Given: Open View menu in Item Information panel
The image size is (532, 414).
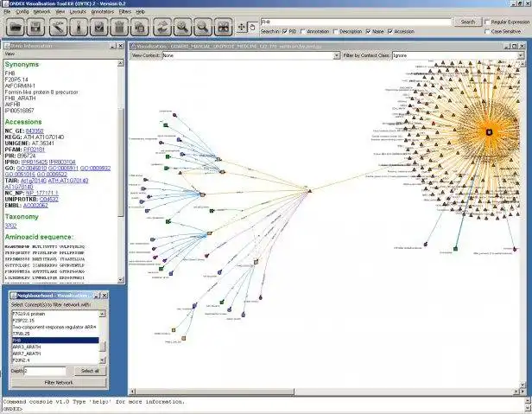Looking at the screenshot, I should [x=9, y=54].
